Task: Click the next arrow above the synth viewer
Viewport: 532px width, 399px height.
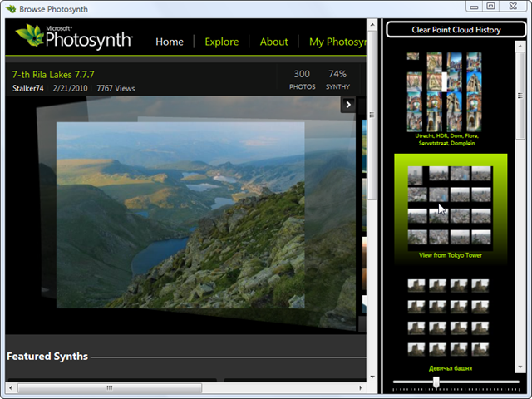Action: (x=349, y=105)
